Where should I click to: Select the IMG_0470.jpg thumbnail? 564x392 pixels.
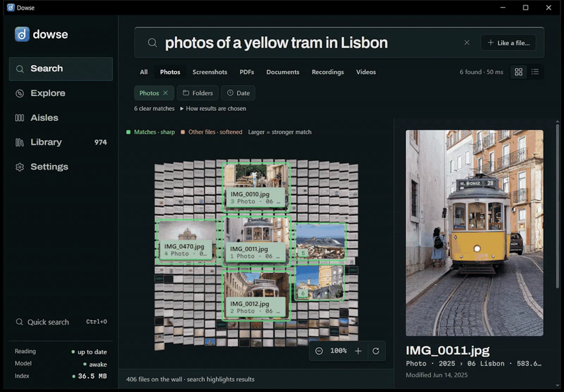pos(187,242)
